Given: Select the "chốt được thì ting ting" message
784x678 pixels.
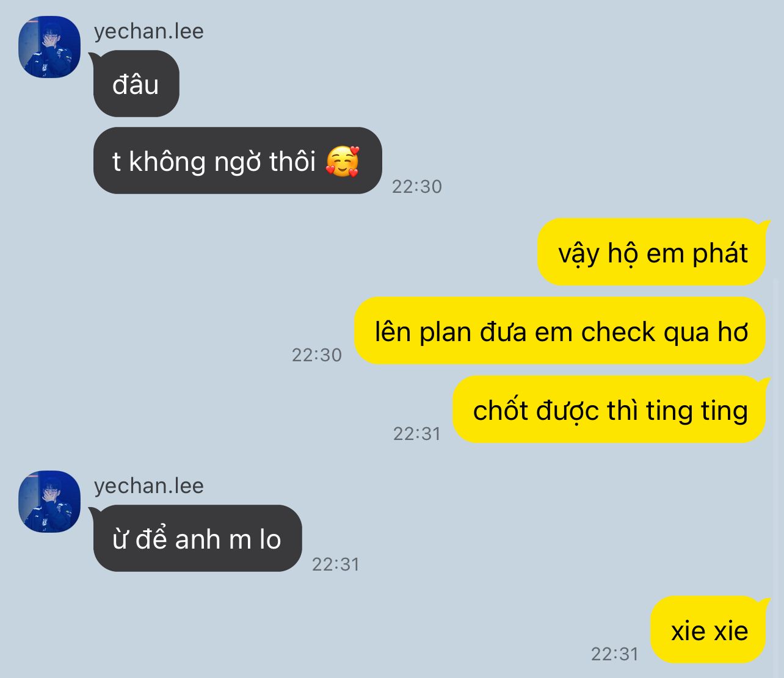Looking at the screenshot, I should tap(609, 409).
